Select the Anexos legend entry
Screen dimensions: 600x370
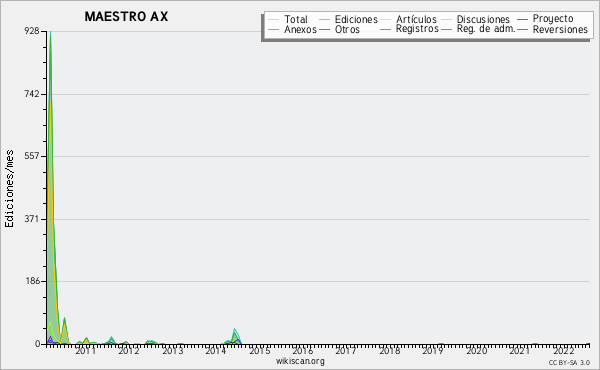pos(293,29)
